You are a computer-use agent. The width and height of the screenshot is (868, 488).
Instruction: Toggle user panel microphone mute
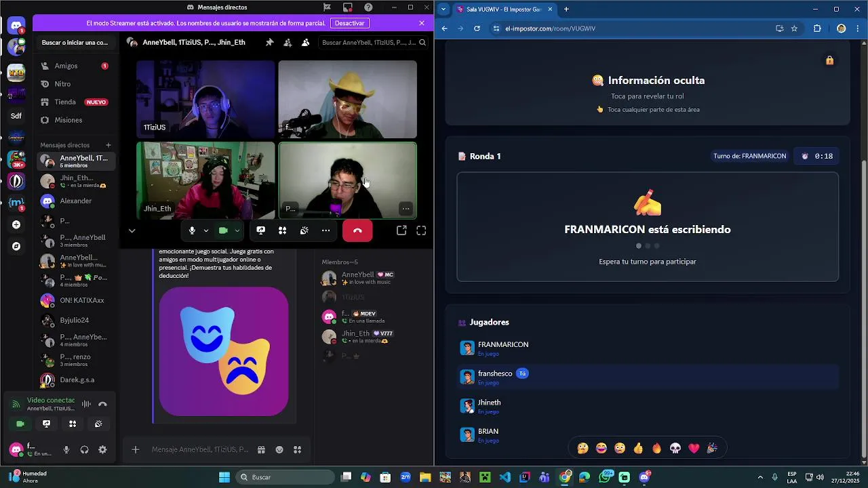pos(66,449)
